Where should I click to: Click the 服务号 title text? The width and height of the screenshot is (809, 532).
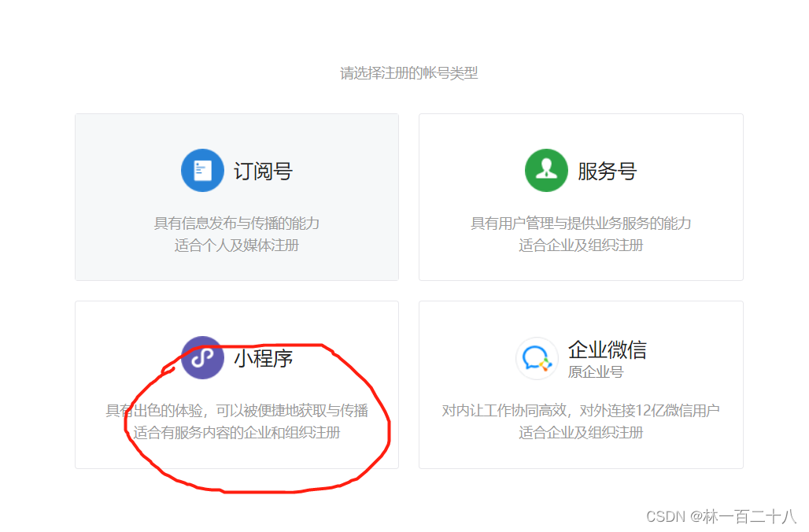tap(608, 170)
